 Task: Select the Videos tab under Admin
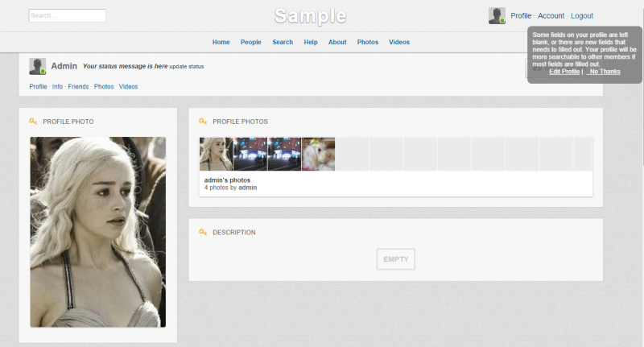(129, 87)
